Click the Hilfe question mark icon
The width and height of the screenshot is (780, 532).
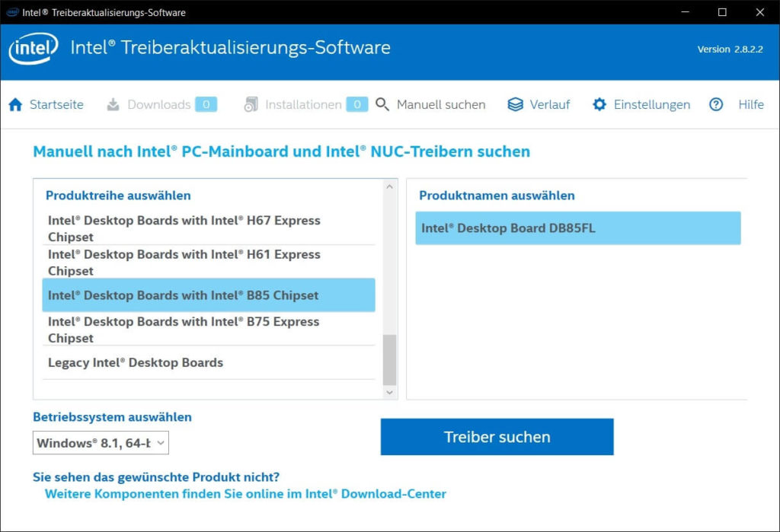[x=716, y=105]
